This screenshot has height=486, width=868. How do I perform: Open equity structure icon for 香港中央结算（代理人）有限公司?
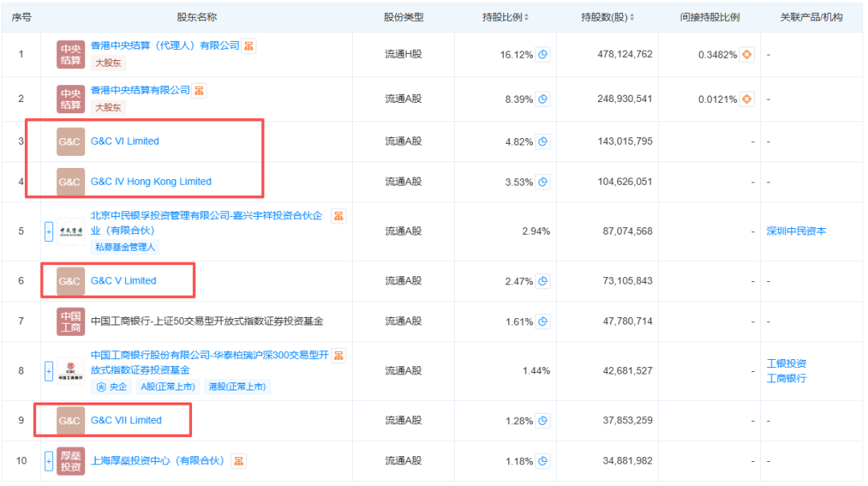click(x=249, y=46)
